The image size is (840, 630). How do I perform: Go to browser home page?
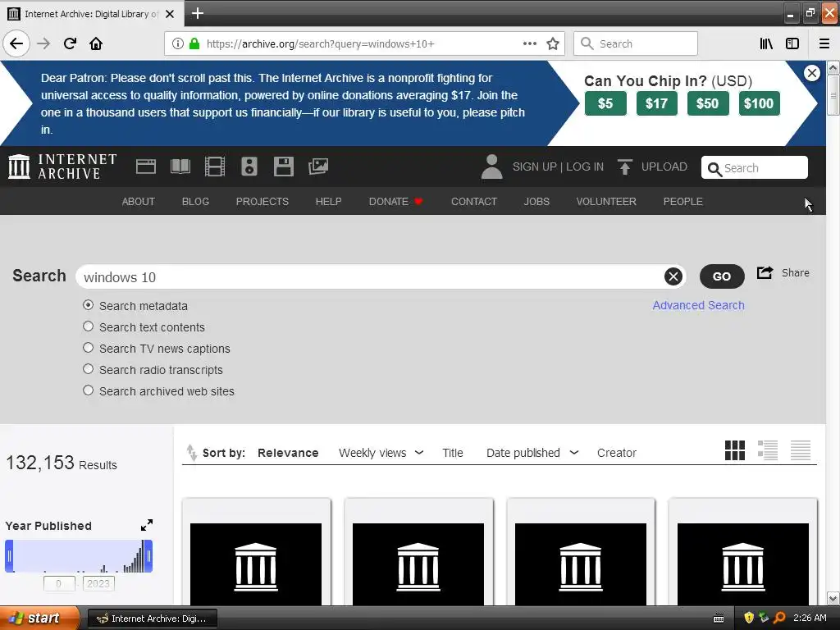tap(96, 43)
